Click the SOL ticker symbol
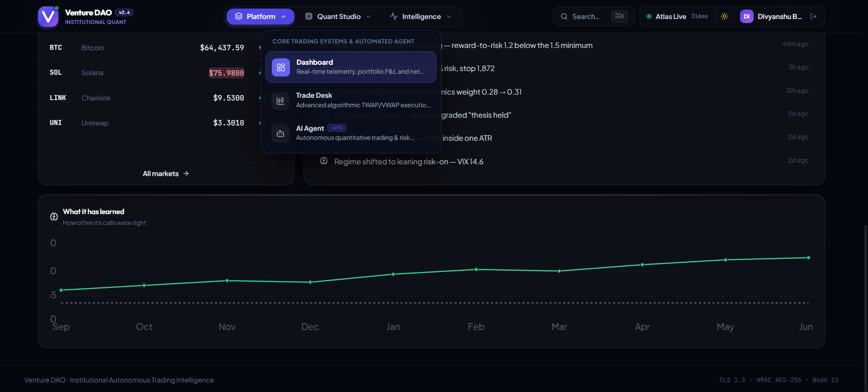868x392 pixels. [x=56, y=72]
